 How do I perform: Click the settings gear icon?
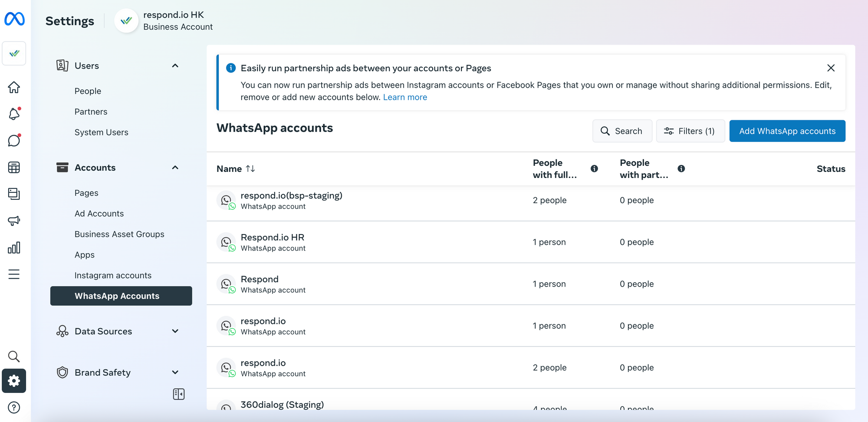point(14,381)
